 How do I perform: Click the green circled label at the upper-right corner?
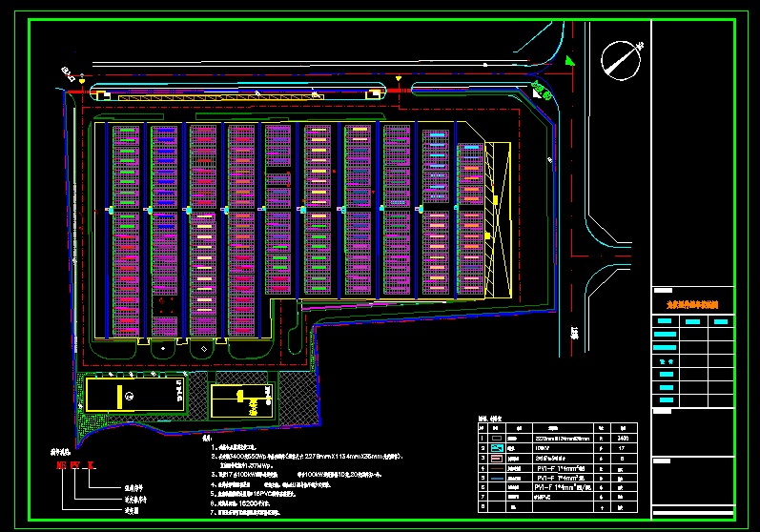[x=542, y=91]
